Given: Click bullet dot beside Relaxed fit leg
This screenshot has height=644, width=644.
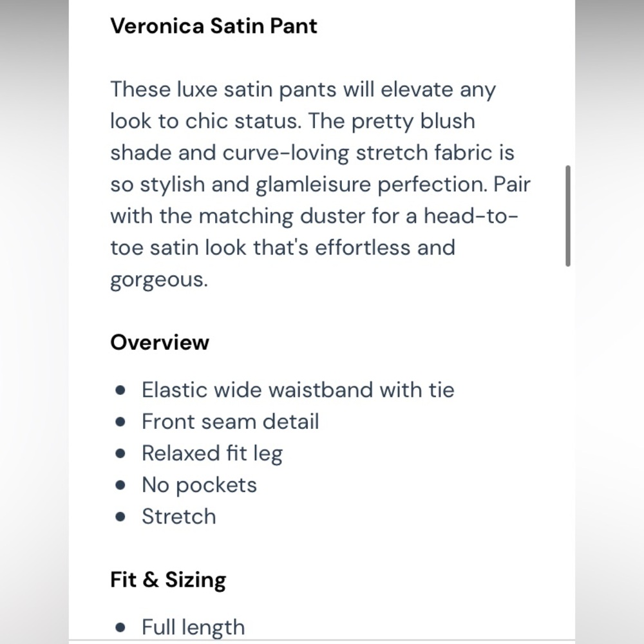Looking at the screenshot, I should pos(120,453).
